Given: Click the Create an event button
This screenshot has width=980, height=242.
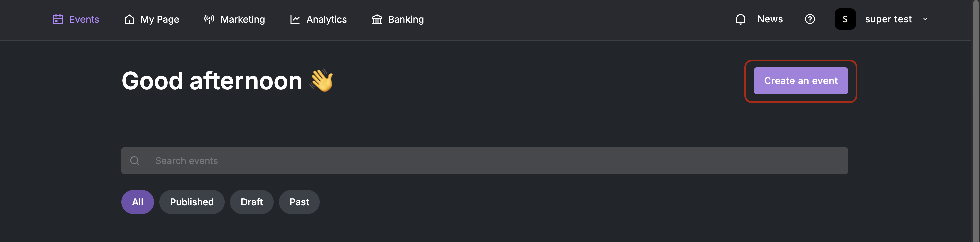Looking at the screenshot, I should (x=800, y=81).
